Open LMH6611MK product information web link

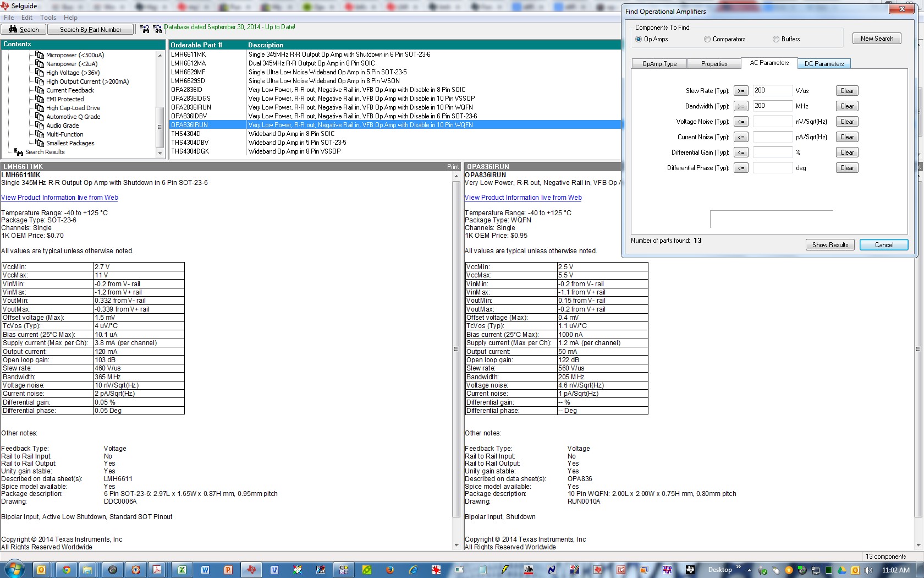tap(59, 198)
